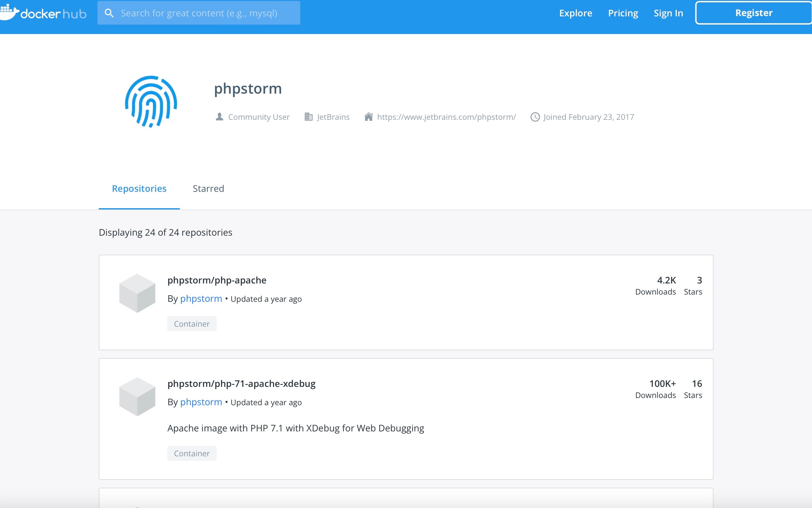Click the Displaying 24 of 24 repositories text
This screenshot has height=508, width=812.
[165, 232]
